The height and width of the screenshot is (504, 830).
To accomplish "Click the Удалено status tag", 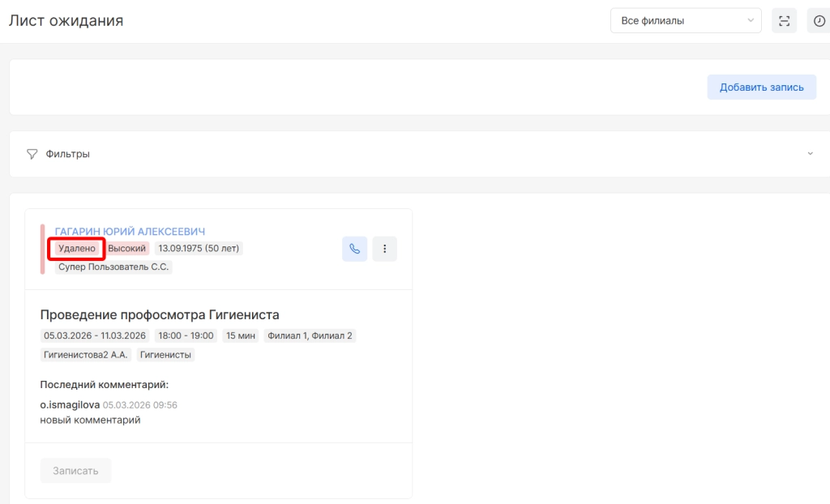I will 77,248.
